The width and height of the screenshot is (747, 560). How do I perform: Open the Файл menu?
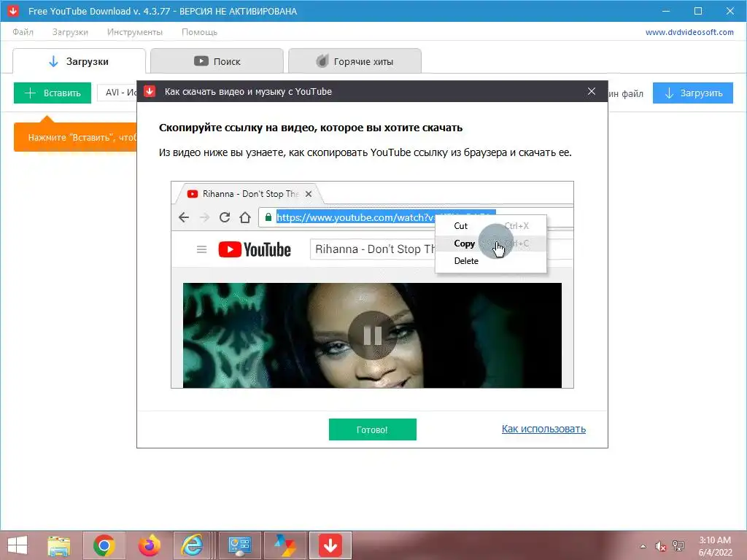point(23,32)
